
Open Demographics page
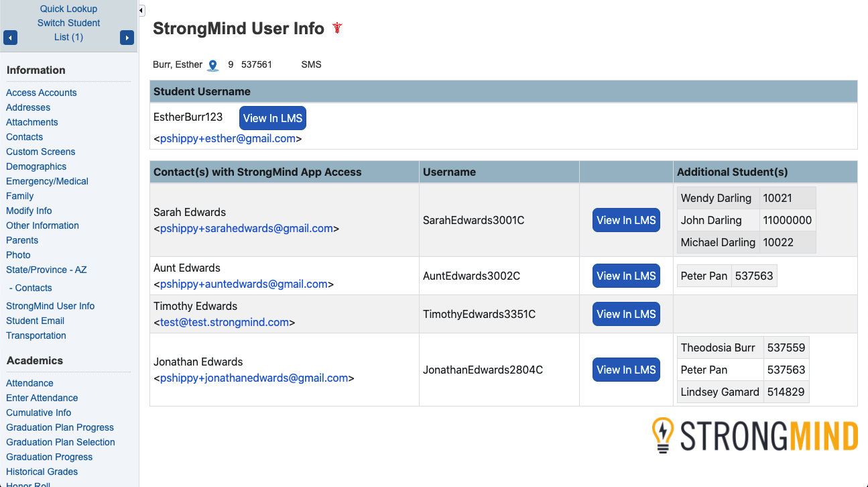pyautogui.click(x=36, y=166)
